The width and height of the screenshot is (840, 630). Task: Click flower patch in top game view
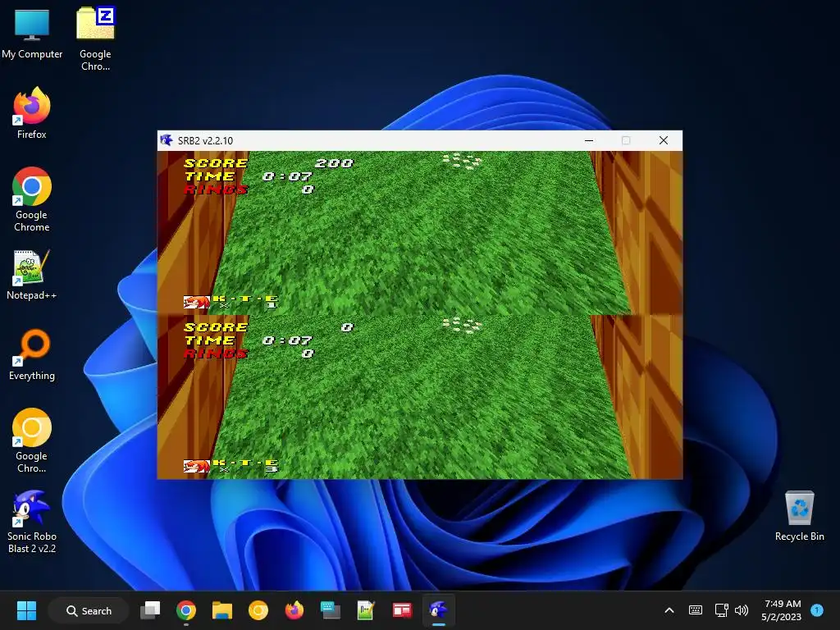[x=462, y=161]
